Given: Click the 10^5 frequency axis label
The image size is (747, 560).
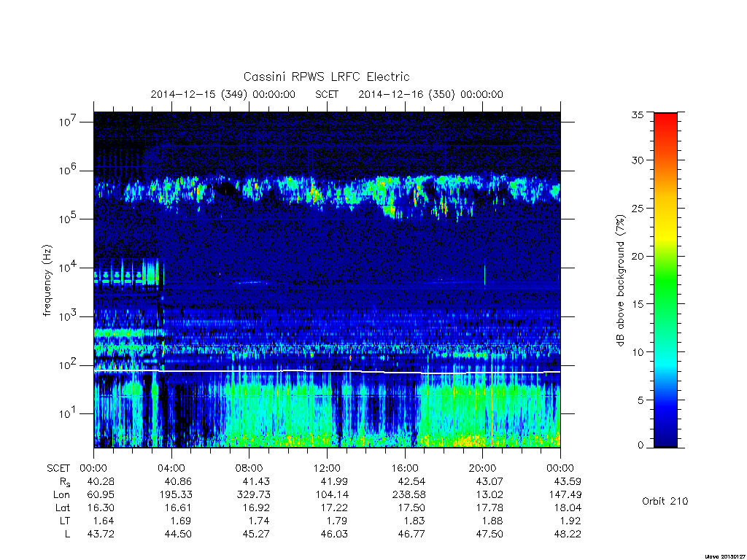Looking at the screenshot, I should click(68, 219).
